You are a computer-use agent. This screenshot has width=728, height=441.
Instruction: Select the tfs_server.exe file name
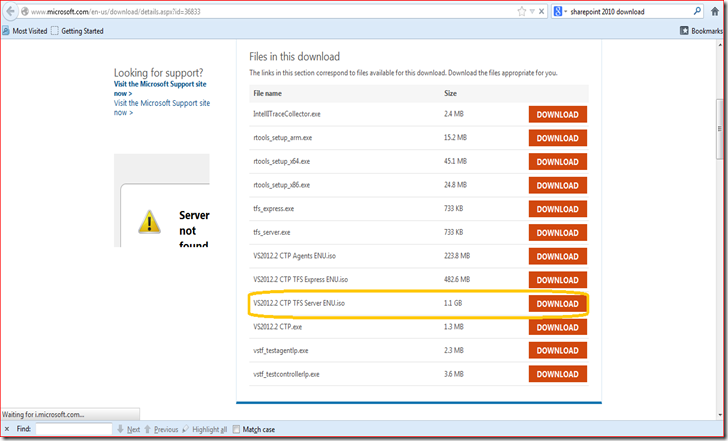272,233
